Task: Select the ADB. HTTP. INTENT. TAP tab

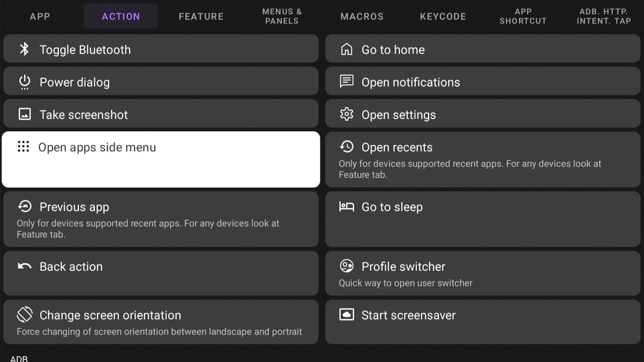Action: click(x=604, y=16)
